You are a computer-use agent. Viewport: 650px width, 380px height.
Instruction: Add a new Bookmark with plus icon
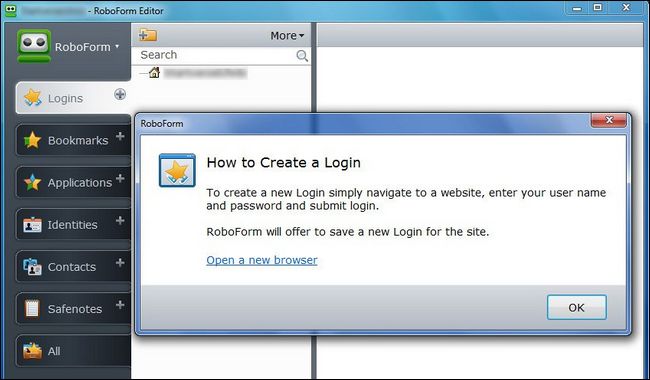click(120, 136)
